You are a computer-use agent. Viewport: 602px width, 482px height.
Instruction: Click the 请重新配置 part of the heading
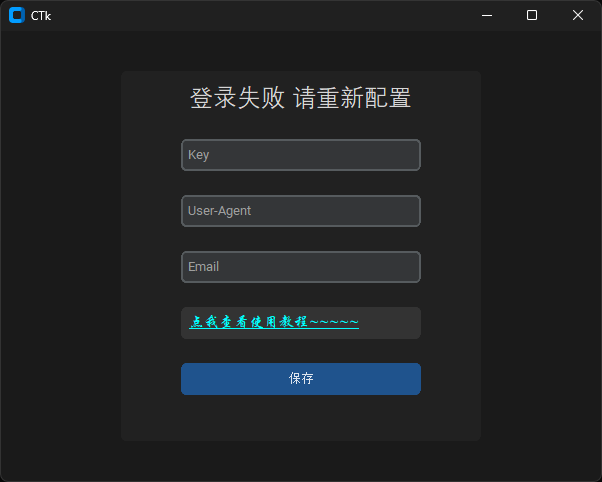(x=353, y=98)
